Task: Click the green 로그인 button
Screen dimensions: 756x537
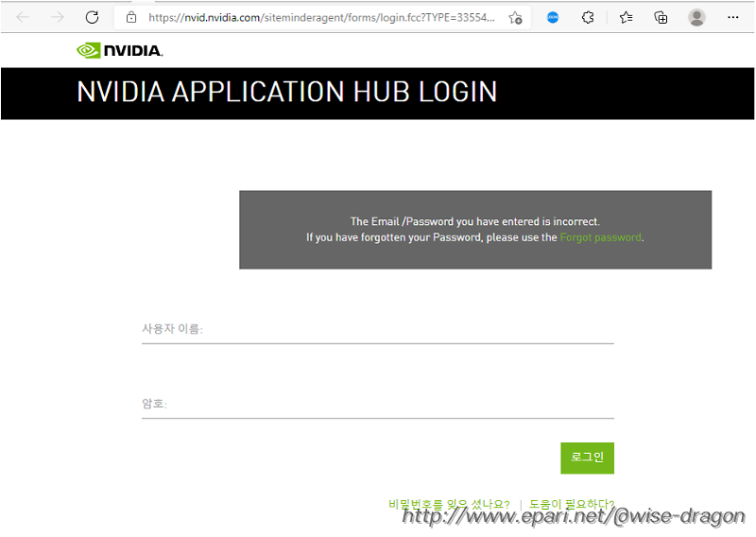Action: pos(587,458)
